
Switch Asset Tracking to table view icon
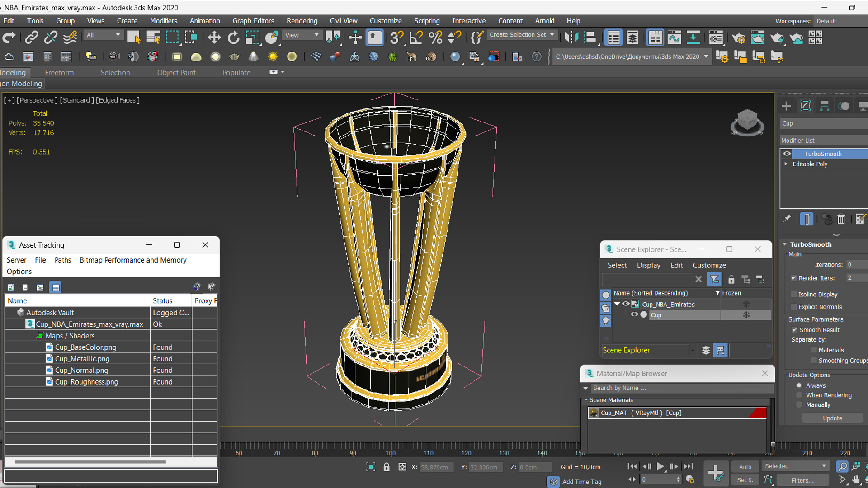click(x=56, y=287)
